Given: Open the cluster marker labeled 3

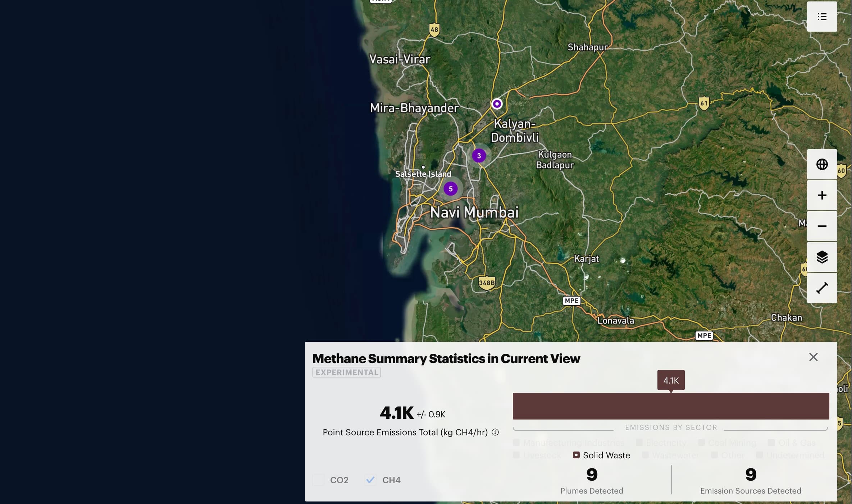Looking at the screenshot, I should [479, 156].
